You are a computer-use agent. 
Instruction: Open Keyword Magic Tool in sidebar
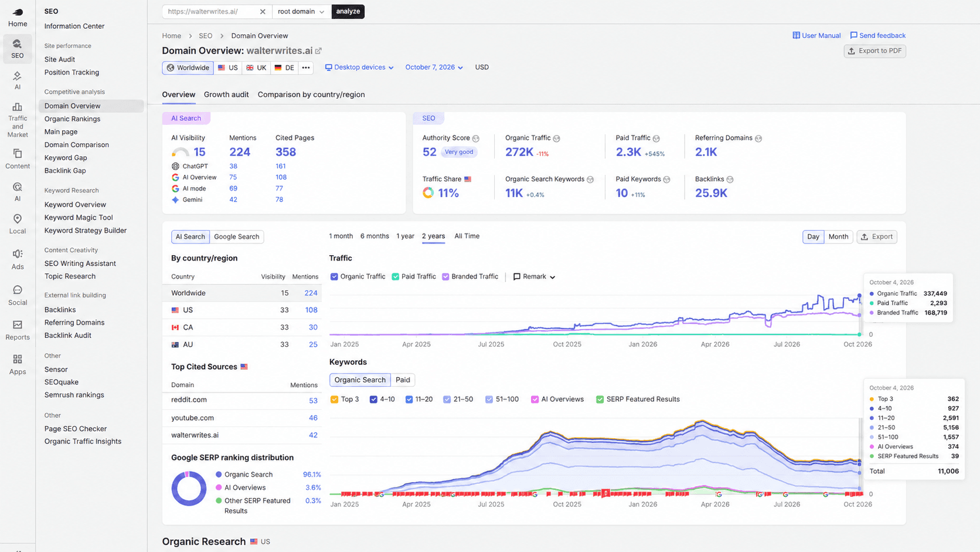pyautogui.click(x=79, y=218)
